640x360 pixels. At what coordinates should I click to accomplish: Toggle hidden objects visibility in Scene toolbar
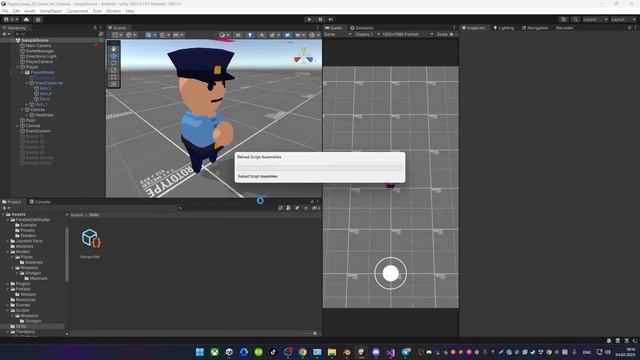click(x=287, y=35)
